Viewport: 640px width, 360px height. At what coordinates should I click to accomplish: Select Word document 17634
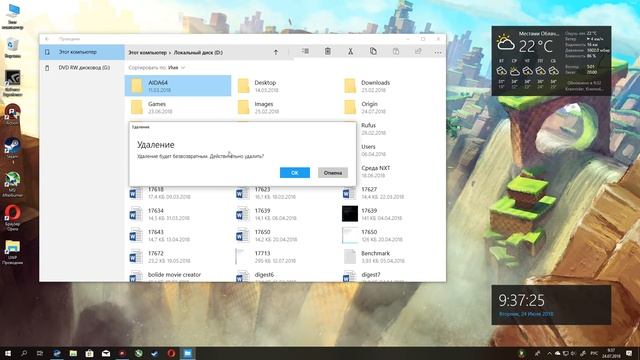point(178,214)
